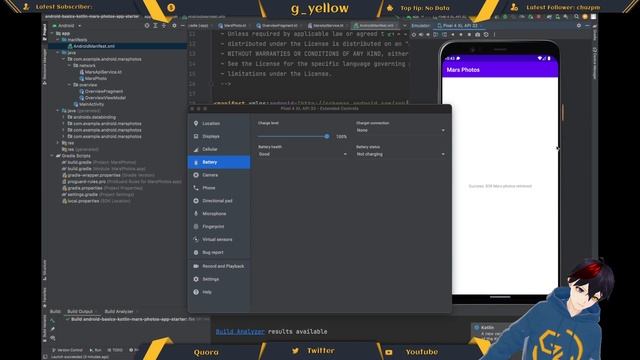The width and height of the screenshot is (640, 360).
Task: Open Camera settings in Extended Controls
Action: click(219, 175)
